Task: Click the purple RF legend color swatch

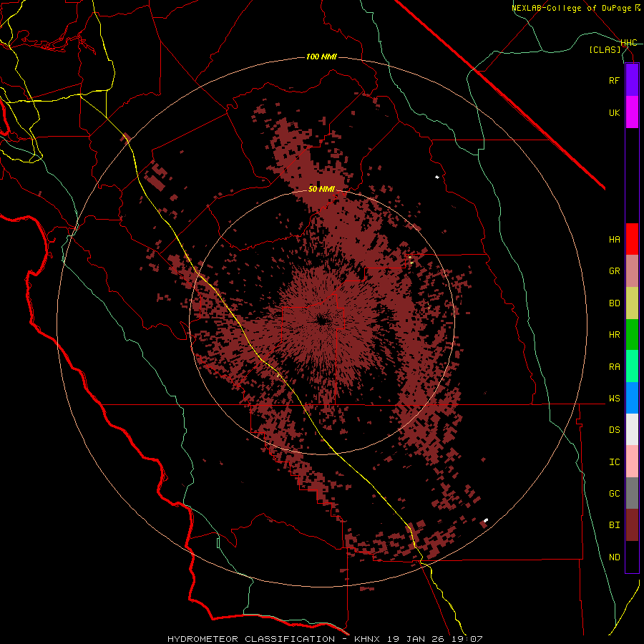Action: tap(632, 80)
